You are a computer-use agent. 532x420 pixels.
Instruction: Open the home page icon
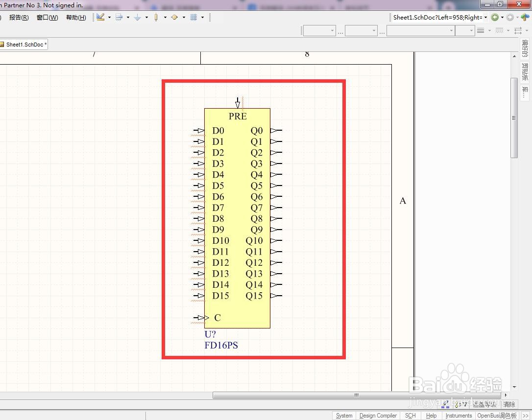[525, 17]
